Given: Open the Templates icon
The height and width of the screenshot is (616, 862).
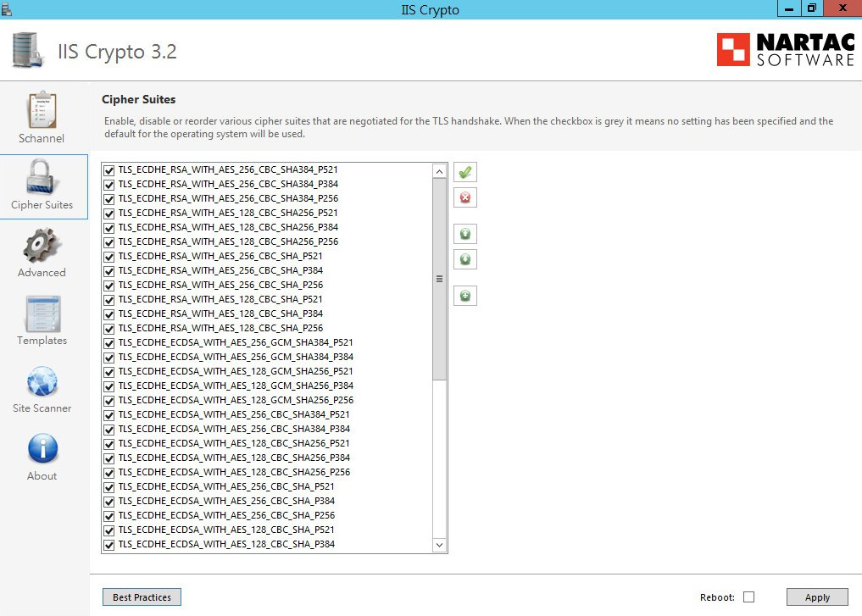Looking at the screenshot, I should pos(42,314).
